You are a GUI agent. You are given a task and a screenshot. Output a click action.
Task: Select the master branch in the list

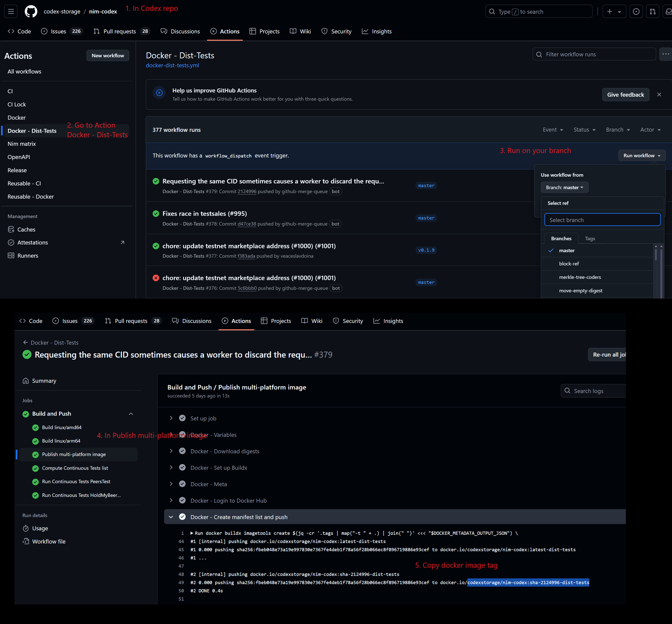point(567,250)
